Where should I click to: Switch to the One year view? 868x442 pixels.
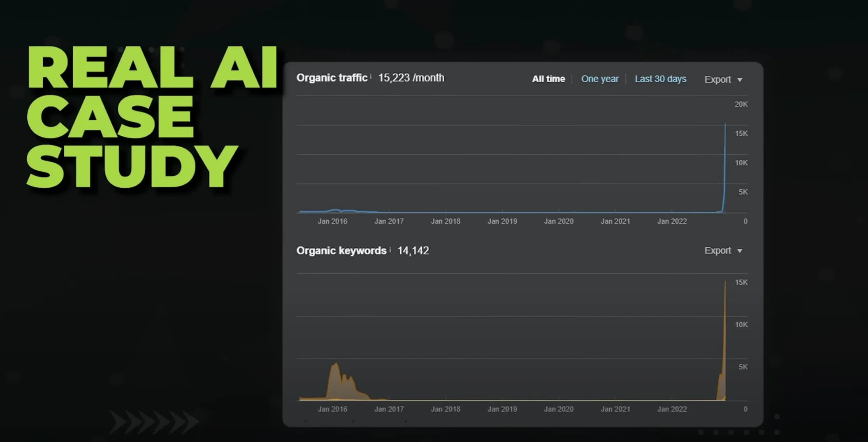tap(600, 79)
